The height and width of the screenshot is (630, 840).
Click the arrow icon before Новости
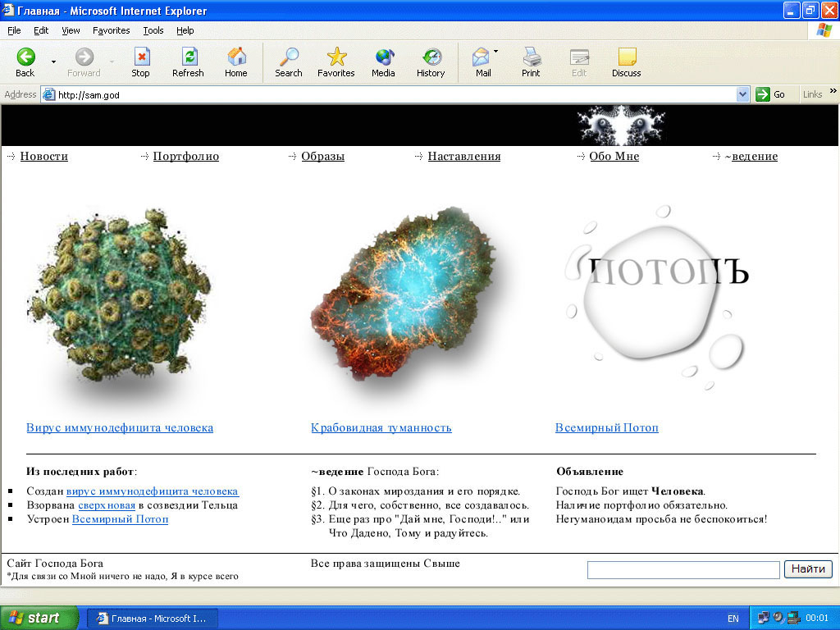pyautogui.click(x=11, y=157)
